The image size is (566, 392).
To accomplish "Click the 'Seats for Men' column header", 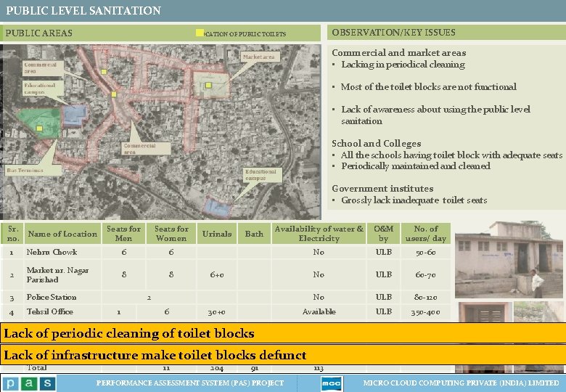I will point(124,234).
